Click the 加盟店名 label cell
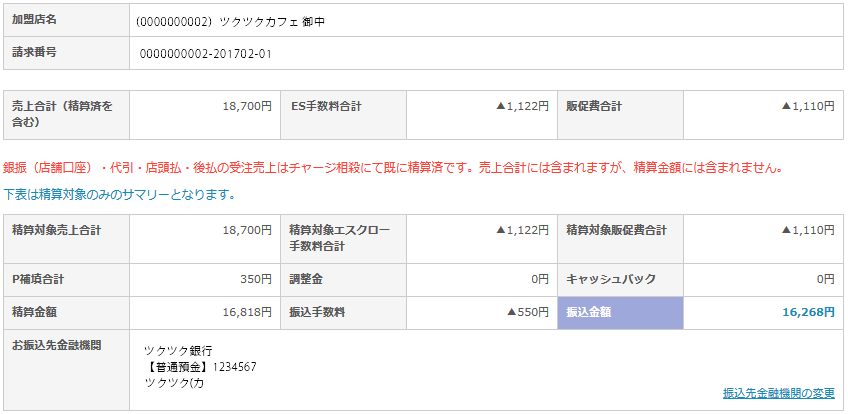This screenshot has width=848, height=414. [67, 20]
